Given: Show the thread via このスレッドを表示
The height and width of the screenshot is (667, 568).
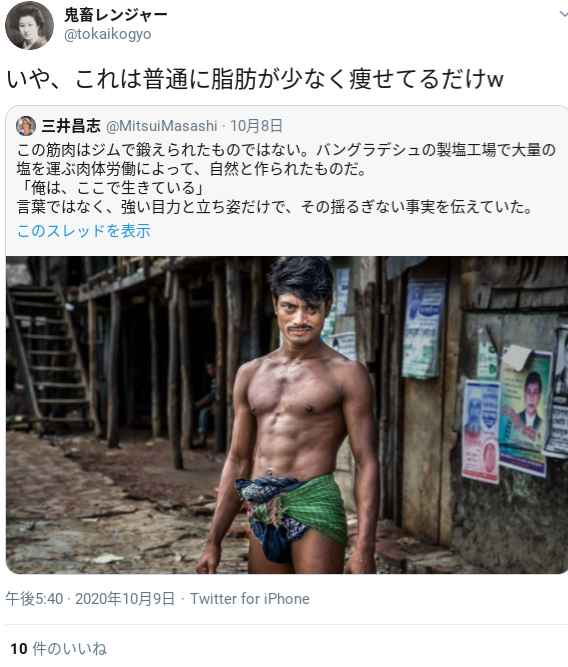Looking at the screenshot, I should [x=84, y=231].
